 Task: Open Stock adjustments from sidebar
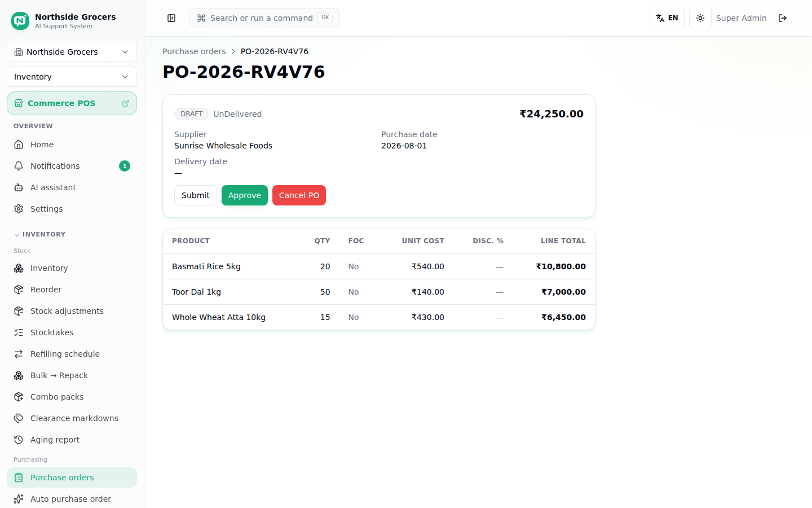coord(72,311)
